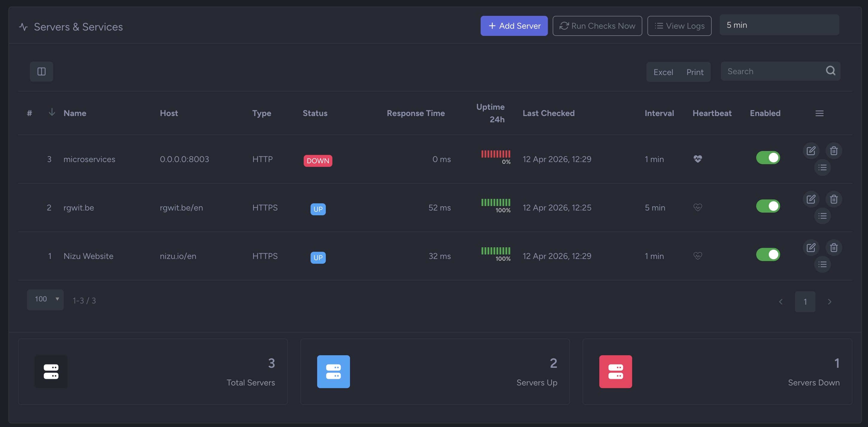Edit the rgwit.be server entry

(x=811, y=199)
